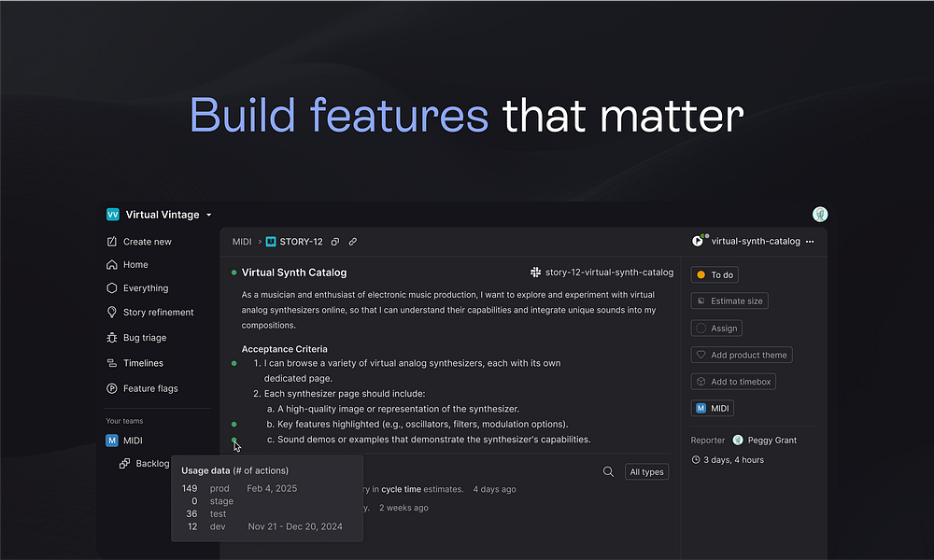The height and width of the screenshot is (560, 934).
Task: Open the story-12-virtual-synth-catalog Slack channel link
Action: (x=609, y=272)
